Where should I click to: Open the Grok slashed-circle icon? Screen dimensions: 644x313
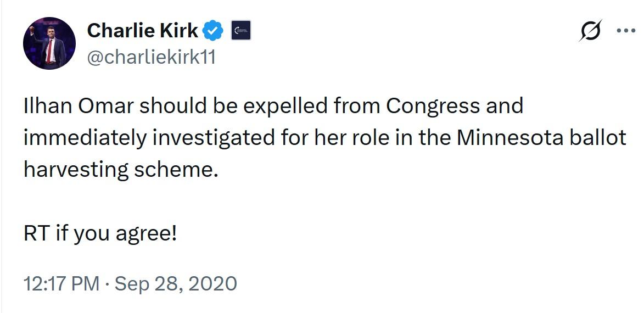(x=591, y=31)
